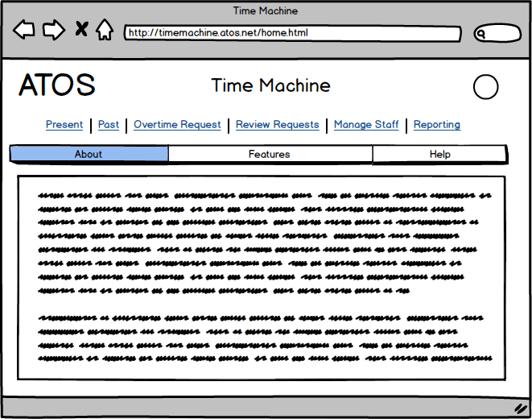Switch to the Features tab
The image size is (532, 419).
270,154
